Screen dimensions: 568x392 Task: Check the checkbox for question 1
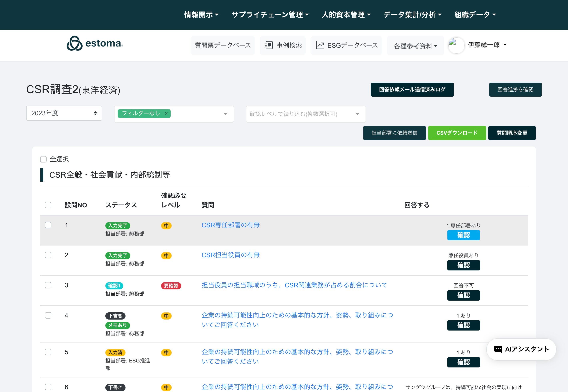click(x=48, y=225)
